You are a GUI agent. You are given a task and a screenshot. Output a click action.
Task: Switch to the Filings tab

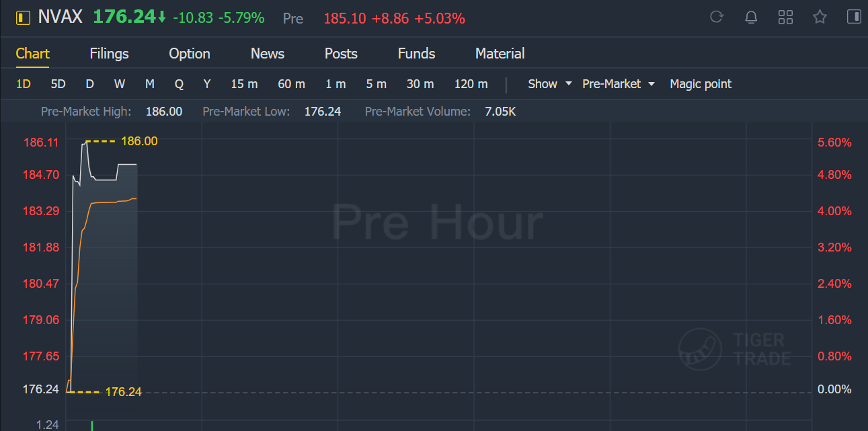[x=109, y=54]
